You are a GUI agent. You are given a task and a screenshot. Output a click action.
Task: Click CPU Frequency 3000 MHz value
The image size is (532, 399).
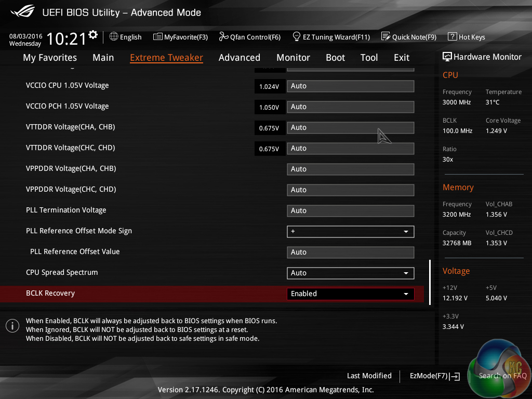pos(457,102)
